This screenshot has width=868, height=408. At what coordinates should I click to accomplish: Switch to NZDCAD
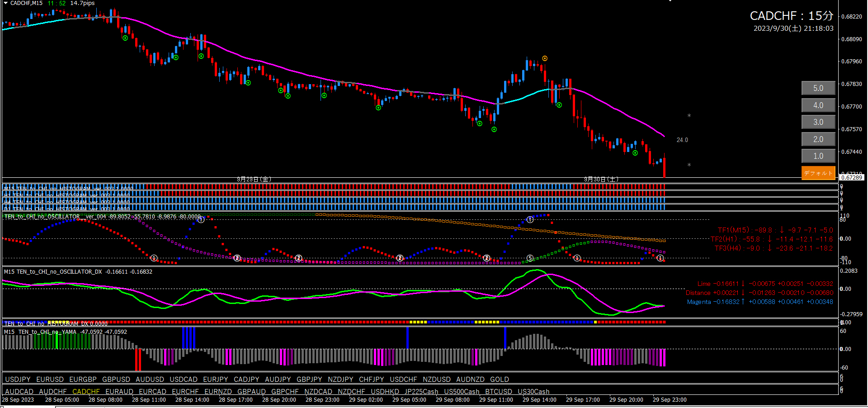tap(318, 392)
